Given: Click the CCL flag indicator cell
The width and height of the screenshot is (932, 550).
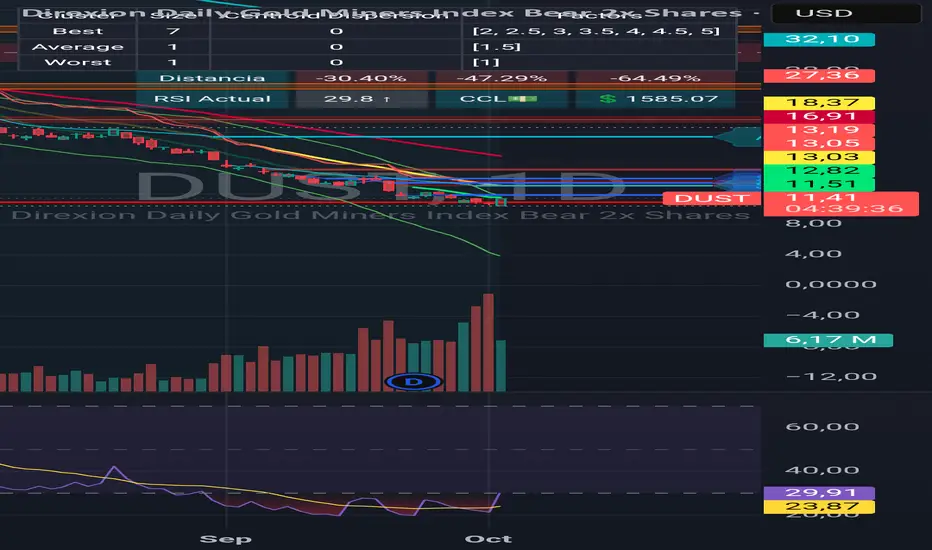Looking at the screenshot, I should (497, 98).
